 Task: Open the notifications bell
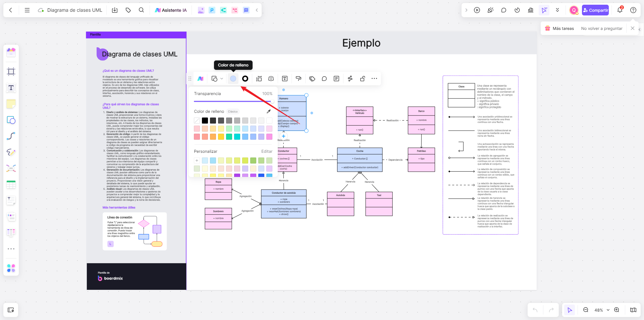[620, 10]
